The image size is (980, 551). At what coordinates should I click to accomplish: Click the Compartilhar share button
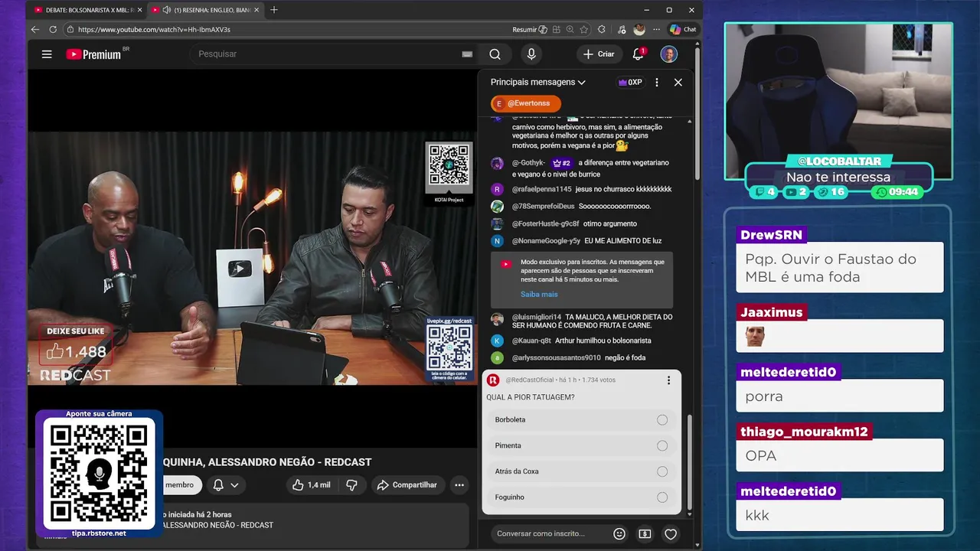point(407,485)
